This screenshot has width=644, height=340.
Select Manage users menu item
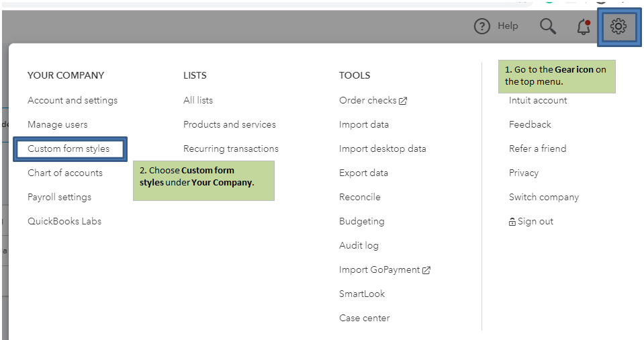pyautogui.click(x=58, y=124)
